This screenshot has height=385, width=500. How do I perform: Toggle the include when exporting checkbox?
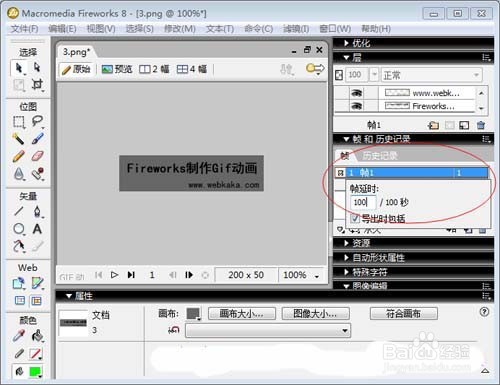[x=355, y=219]
